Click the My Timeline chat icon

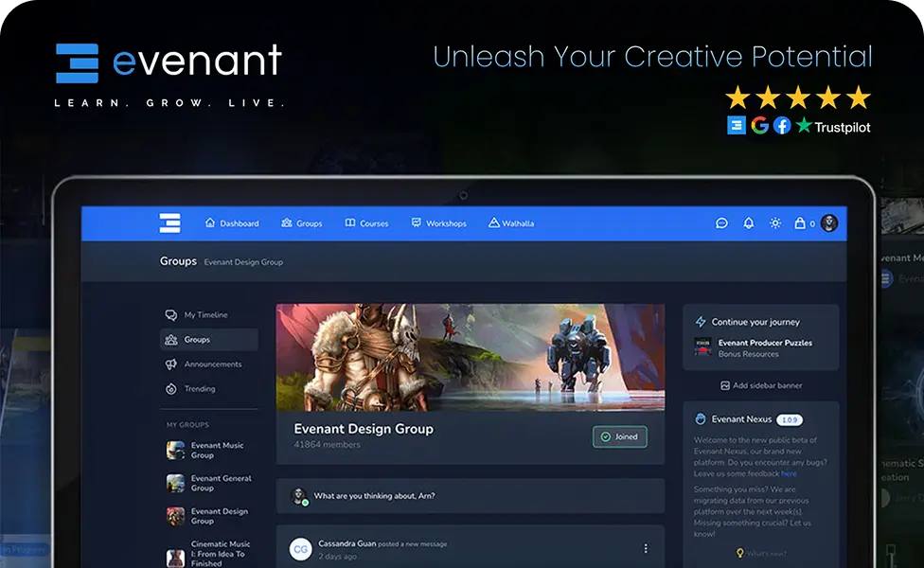[171, 315]
